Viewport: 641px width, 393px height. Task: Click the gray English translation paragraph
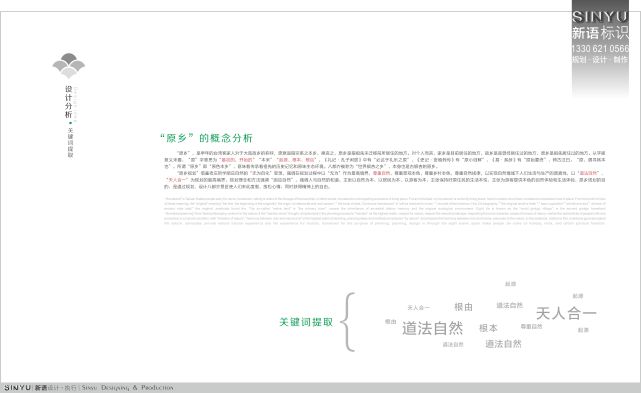385,211
